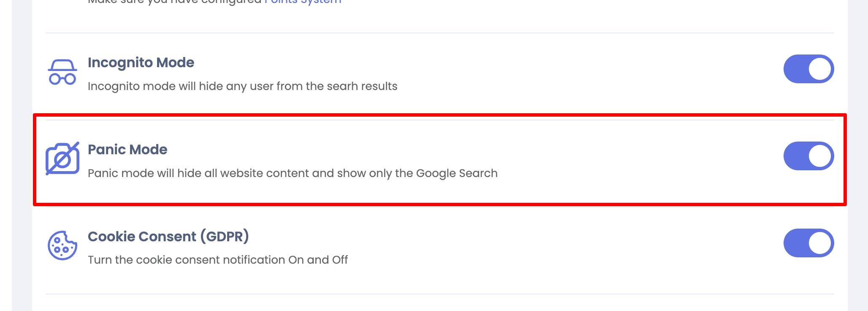Open the Points System link
Screen dimensions: 868x311
303,2
